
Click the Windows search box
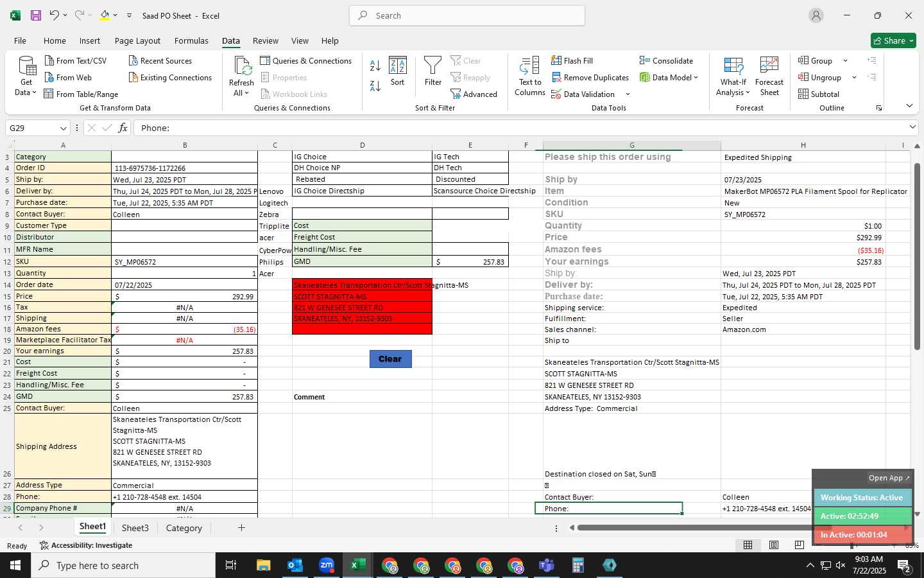click(123, 565)
